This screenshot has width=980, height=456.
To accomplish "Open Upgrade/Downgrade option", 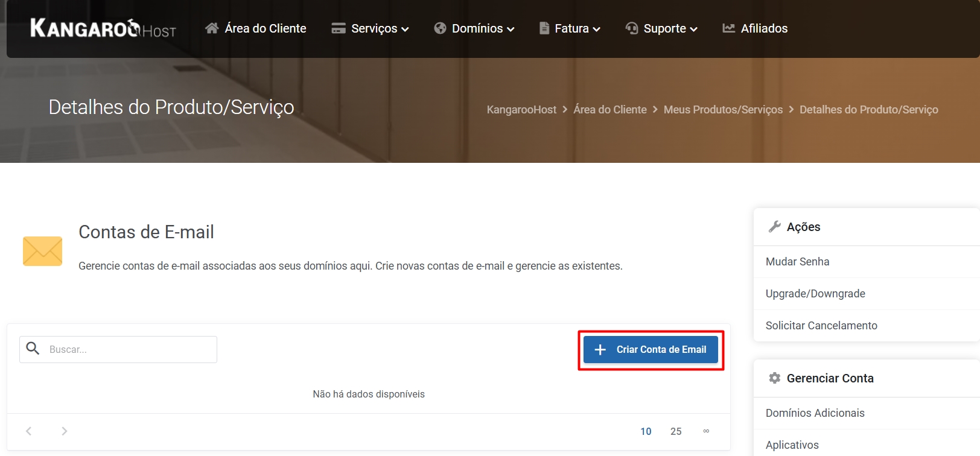I will [815, 294].
